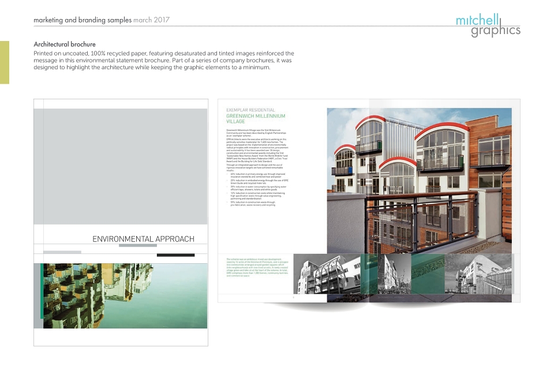Click the ENVIRONMENTAL APPROACH title text
The image size is (554, 392).
[x=143, y=239]
